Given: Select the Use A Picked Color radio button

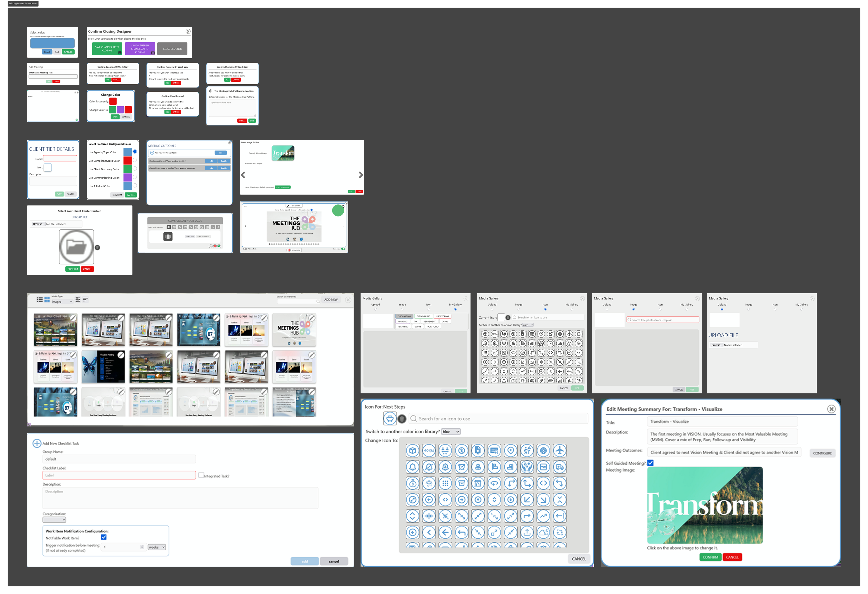Looking at the screenshot, I should [135, 185].
